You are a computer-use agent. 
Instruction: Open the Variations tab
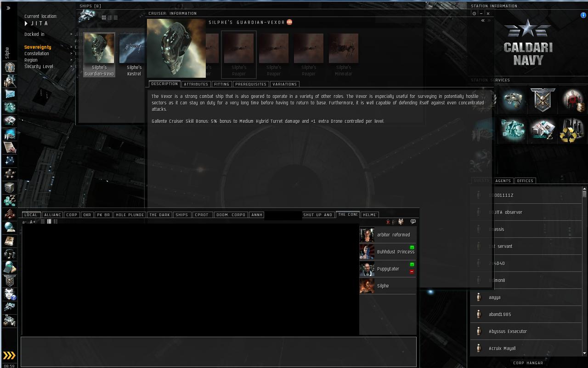[x=284, y=84]
